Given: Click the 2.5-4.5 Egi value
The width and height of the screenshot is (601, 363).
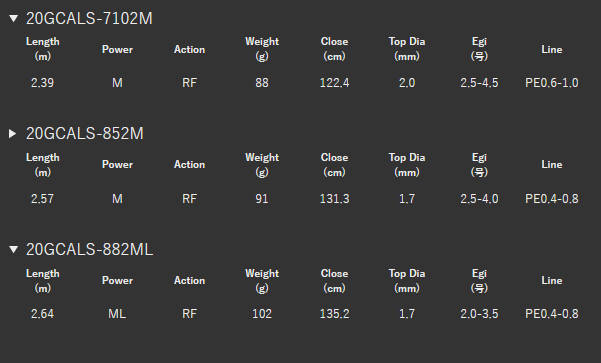Looking at the screenshot, I should click(479, 83).
